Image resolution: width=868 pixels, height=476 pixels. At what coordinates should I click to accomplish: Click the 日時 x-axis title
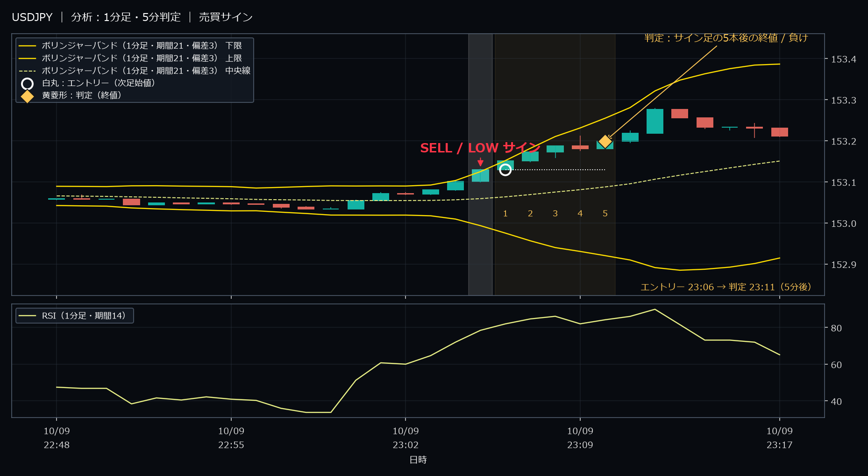coord(418,460)
